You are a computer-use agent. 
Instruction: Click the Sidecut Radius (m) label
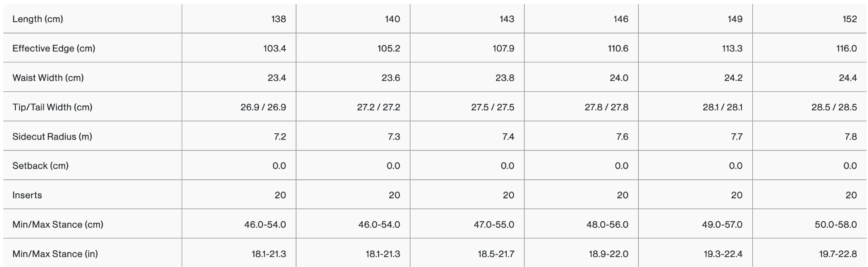pos(52,136)
